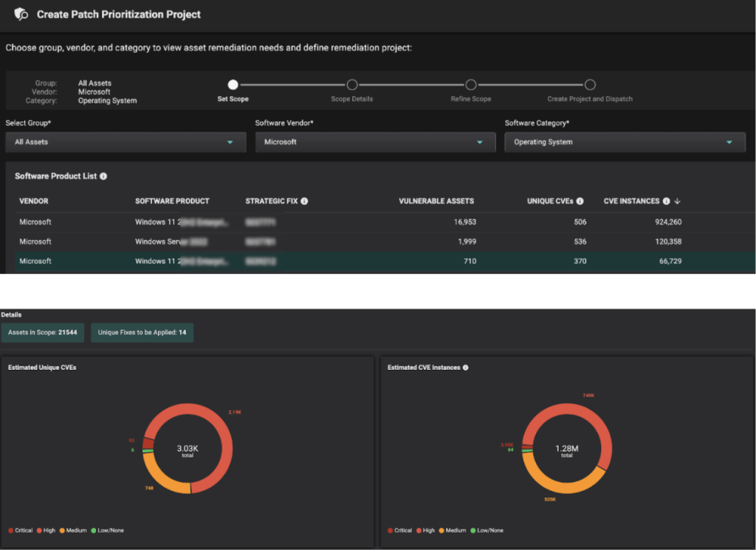This screenshot has width=756, height=550.
Task: Toggle High legend in Unique CVEs chart
Action: pos(47,530)
